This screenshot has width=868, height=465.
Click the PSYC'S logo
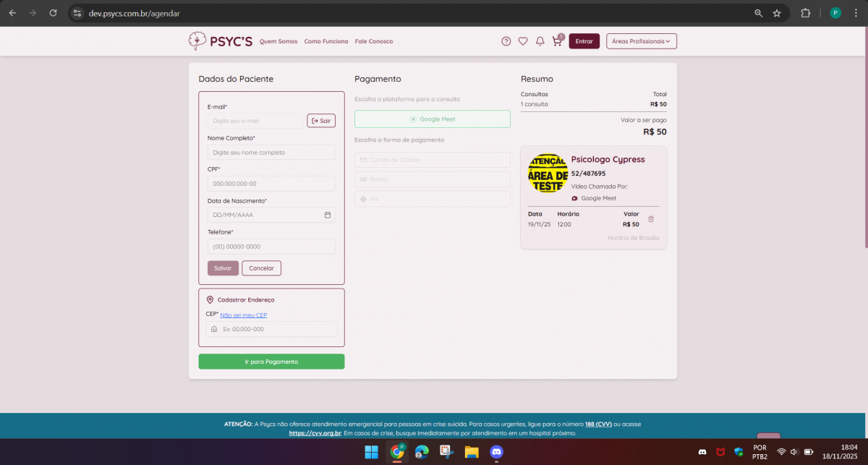coord(221,41)
